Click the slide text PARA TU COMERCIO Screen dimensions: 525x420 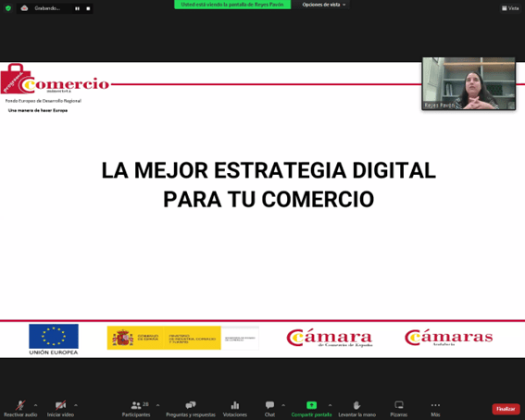(x=269, y=199)
